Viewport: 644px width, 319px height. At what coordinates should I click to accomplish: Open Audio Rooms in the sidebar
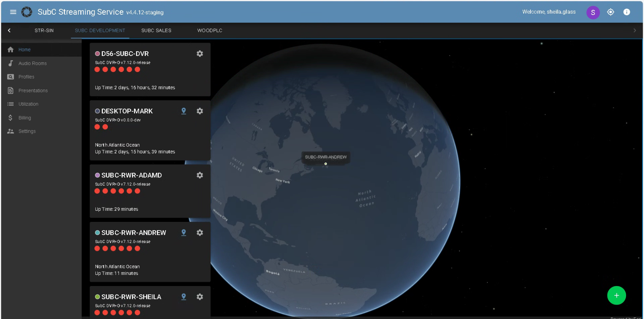coord(33,63)
